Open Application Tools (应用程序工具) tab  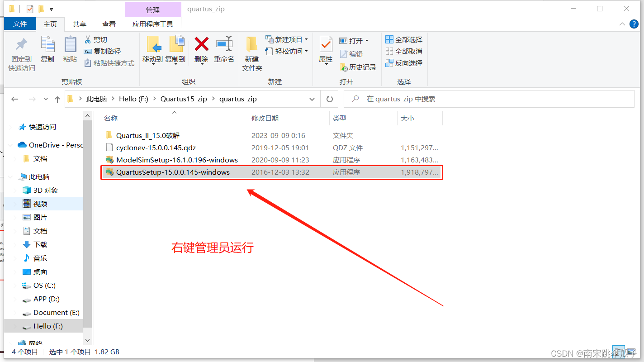pos(153,24)
